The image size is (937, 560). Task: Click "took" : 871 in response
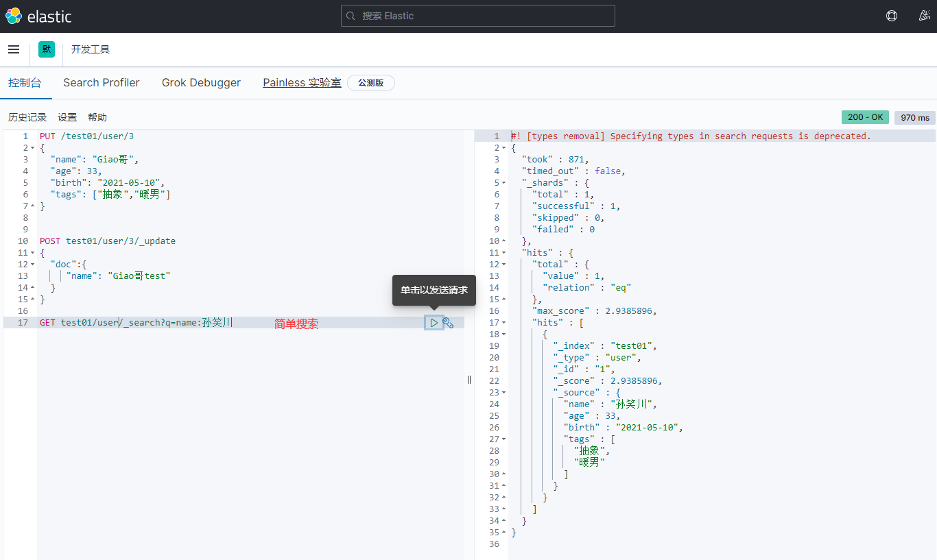555,160
